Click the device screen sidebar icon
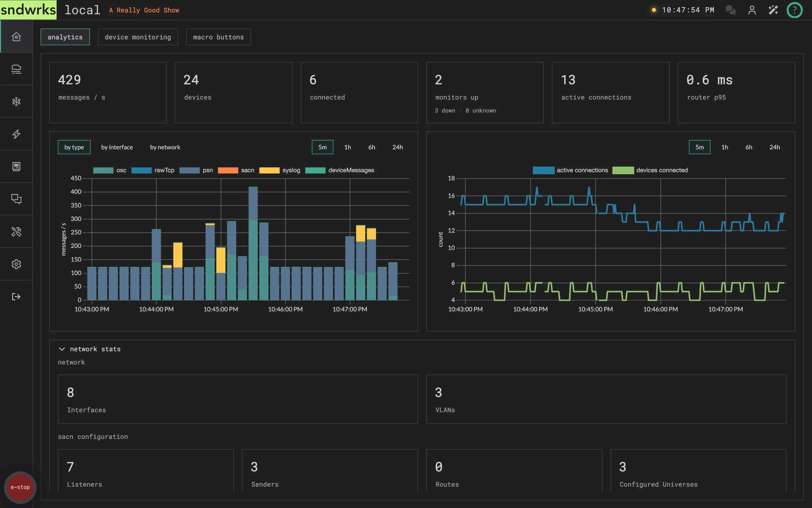This screenshot has width=812, height=508. tap(16, 167)
